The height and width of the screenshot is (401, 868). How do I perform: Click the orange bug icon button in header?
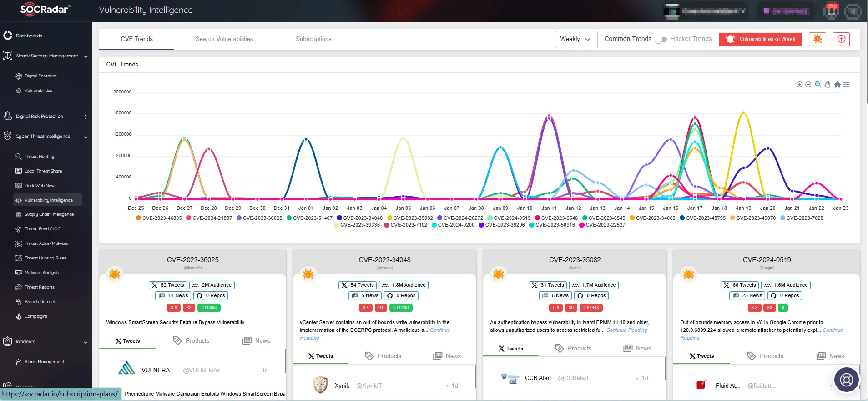[x=818, y=39]
